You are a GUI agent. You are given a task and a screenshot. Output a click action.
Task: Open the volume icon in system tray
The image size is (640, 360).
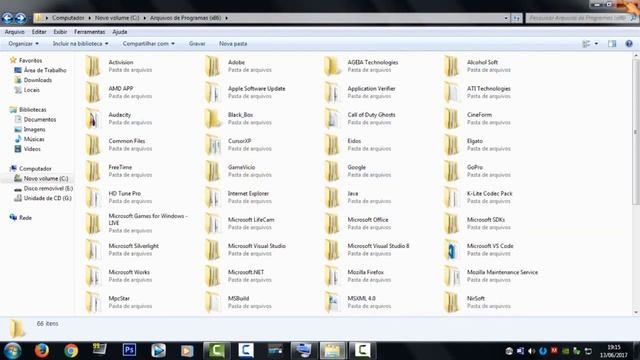tap(531, 351)
